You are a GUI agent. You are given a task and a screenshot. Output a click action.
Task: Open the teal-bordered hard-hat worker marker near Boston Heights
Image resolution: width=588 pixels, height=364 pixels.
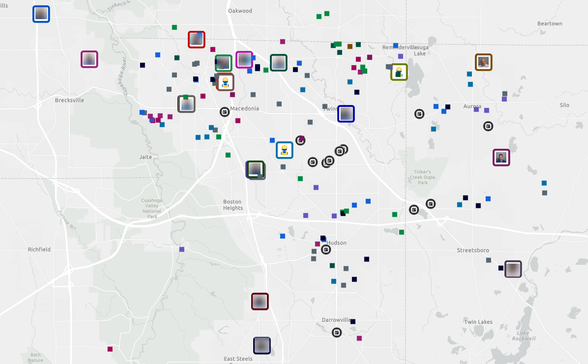pyautogui.click(x=285, y=150)
